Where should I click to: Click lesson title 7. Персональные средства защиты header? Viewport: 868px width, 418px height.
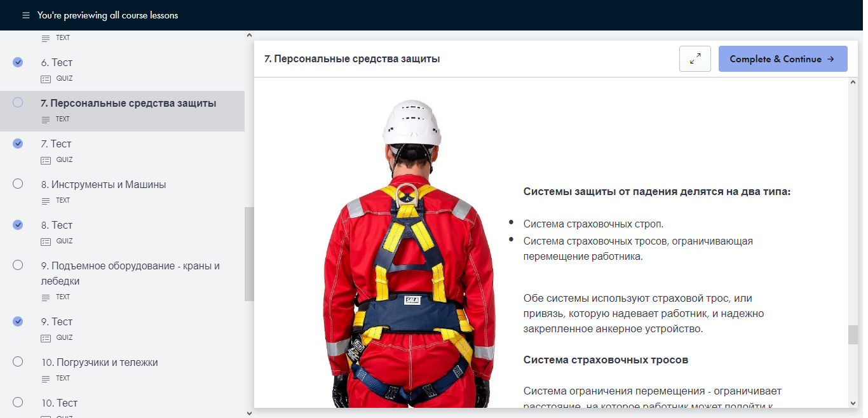(352, 58)
